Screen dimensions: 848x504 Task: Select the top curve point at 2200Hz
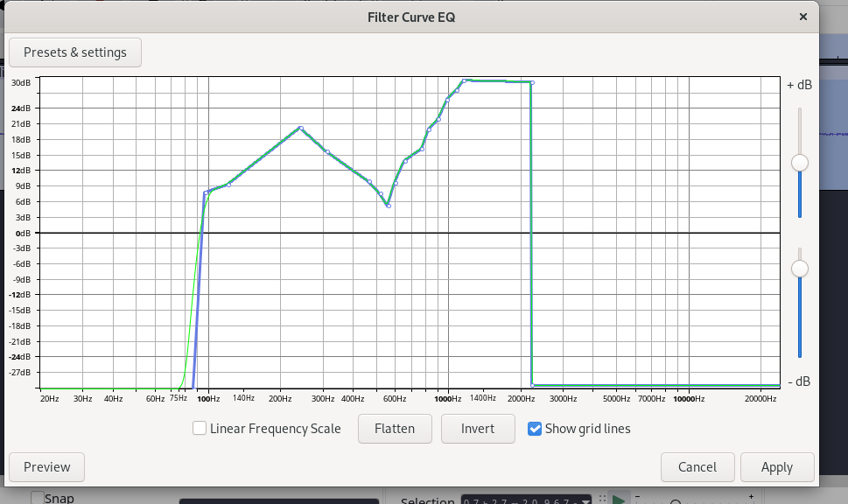(532, 83)
